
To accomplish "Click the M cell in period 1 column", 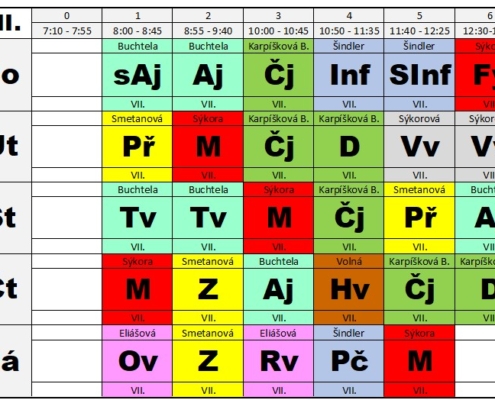I will pyautogui.click(x=137, y=289).
